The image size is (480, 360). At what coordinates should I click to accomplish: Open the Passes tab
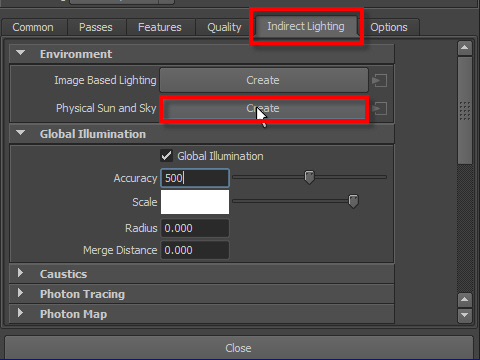point(96,27)
